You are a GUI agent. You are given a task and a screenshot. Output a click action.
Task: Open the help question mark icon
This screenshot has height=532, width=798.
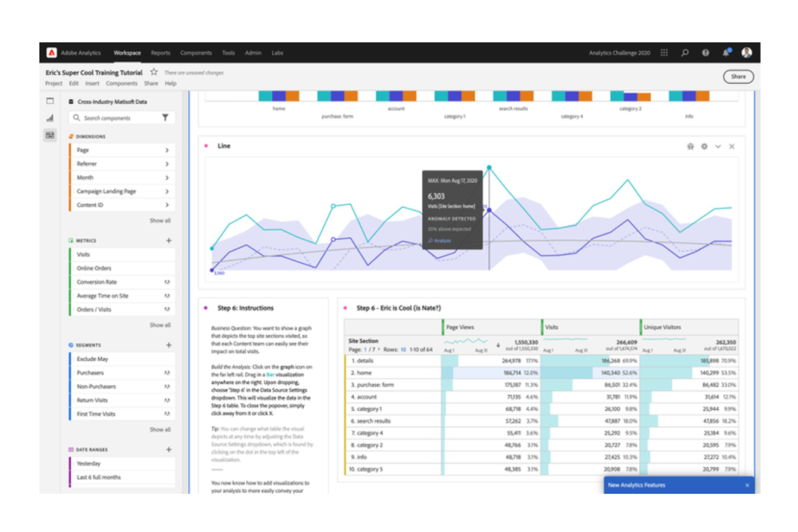(705, 52)
